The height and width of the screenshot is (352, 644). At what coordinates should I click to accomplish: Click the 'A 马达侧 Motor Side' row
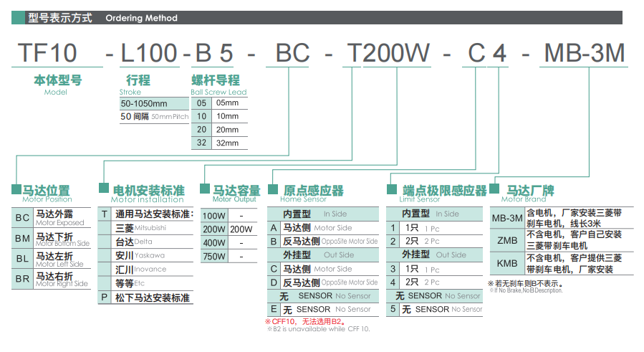(323, 228)
